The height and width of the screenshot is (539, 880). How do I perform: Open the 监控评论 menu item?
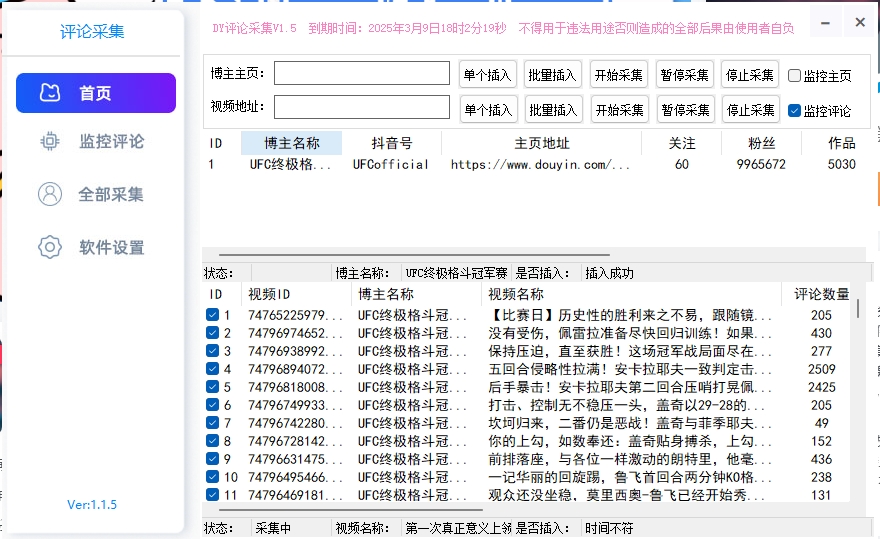(111, 141)
